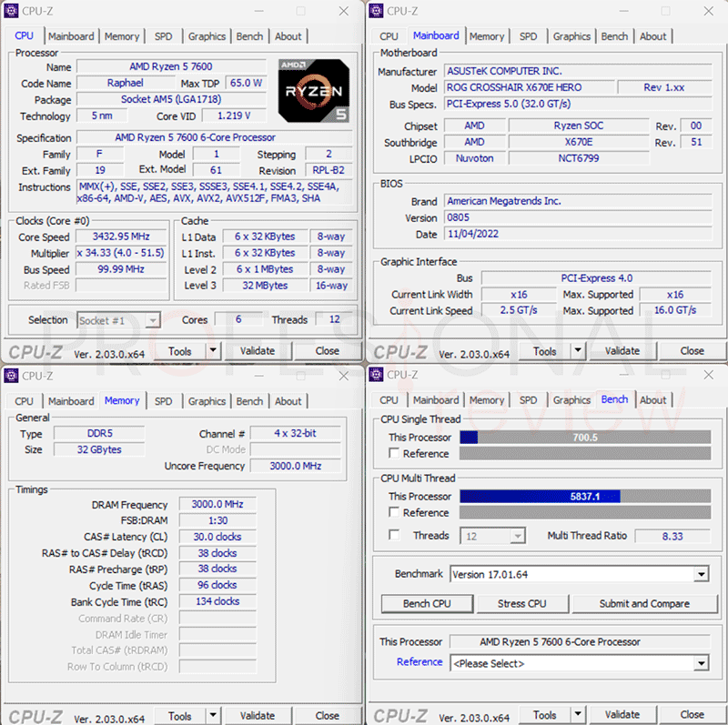This screenshot has height=725, width=728.
Task: Go to the Graphics tab in the Mainboard window
Action: pyautogui.click(x=571, y=36)
